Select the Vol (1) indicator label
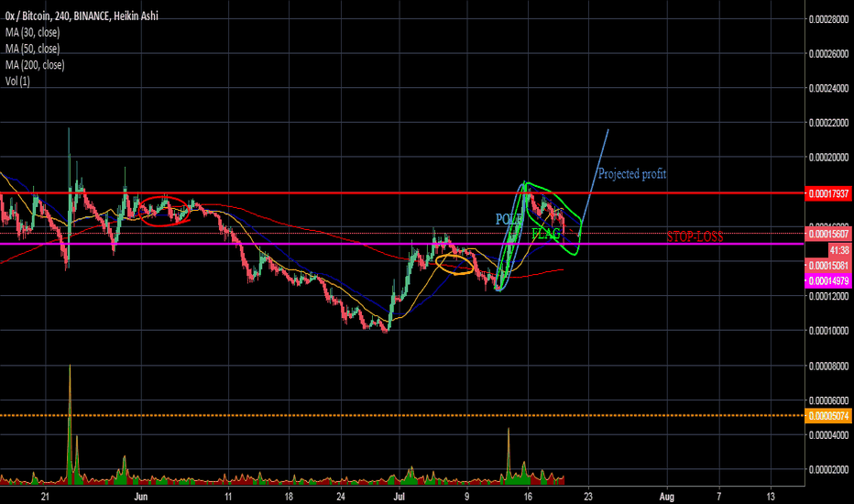854x504 pixels. click(x=17, y=82)
